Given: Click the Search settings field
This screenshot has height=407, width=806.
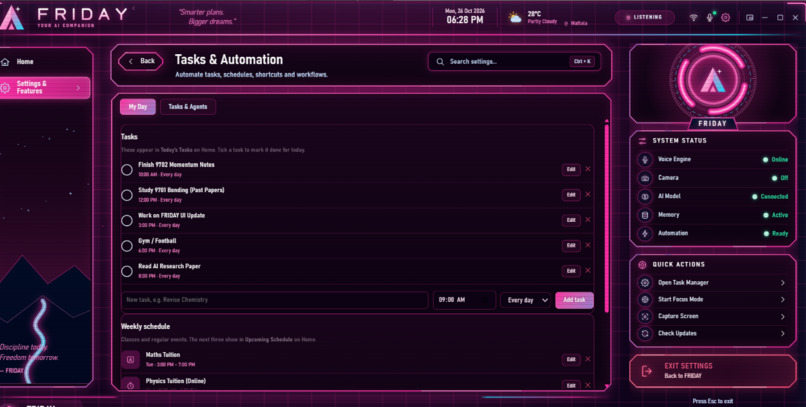Looking at the screenshot, I should (x=514, y=62).
